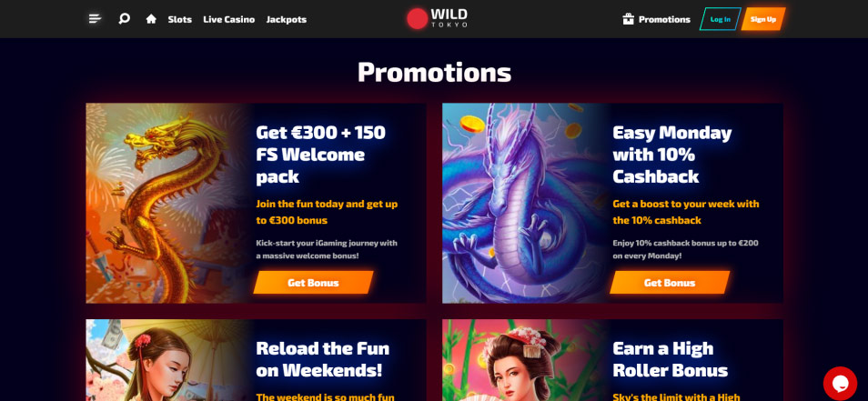This screenshot has width=868, height=401.
Task: Click the Log In button
Action: (x=721, y=19)
